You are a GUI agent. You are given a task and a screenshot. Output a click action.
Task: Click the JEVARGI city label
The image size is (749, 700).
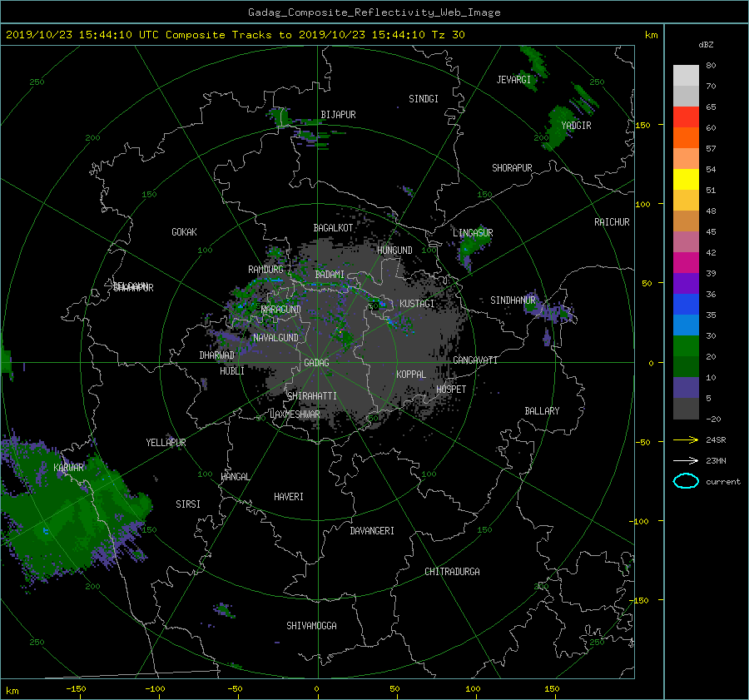click(513, 80)
